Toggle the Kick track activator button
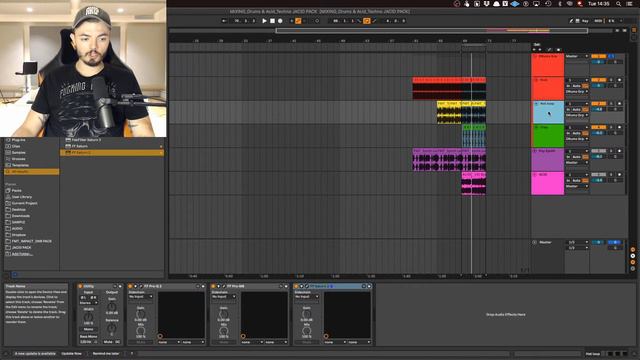 (598, 80)
